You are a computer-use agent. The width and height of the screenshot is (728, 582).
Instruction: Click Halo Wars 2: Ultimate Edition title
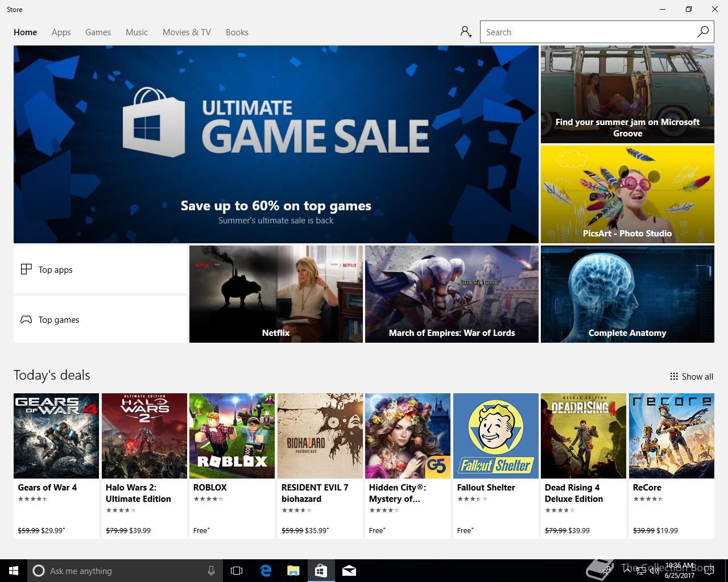tap(138, 493)
